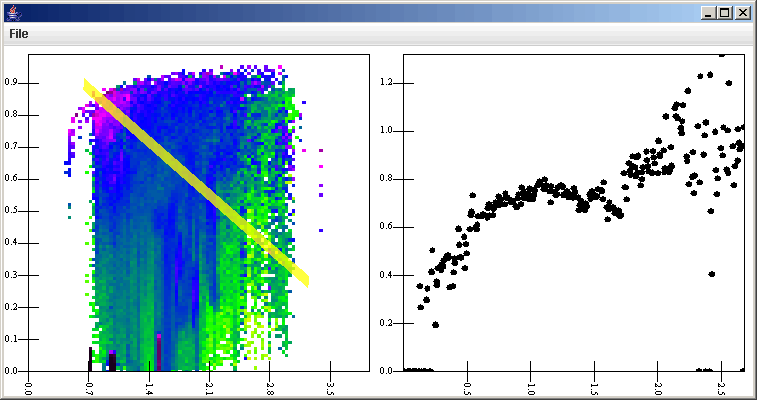Click the 0.3 label on left plot y-axis

[12, 275]
